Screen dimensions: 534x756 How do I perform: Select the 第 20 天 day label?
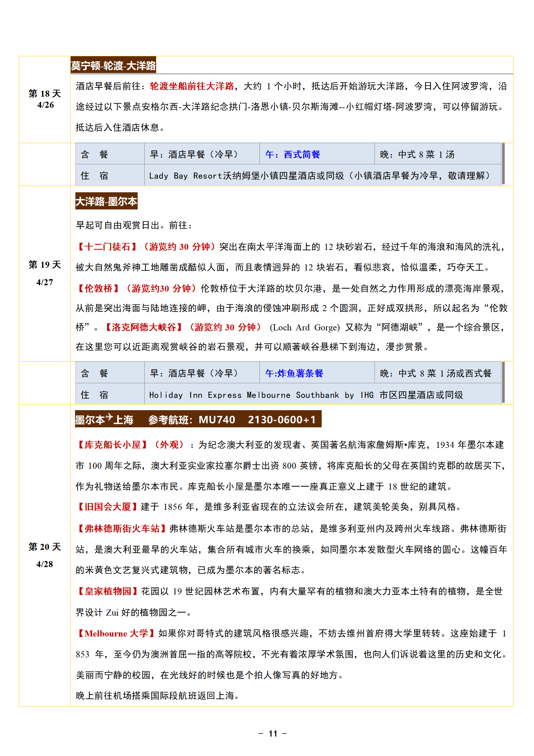pos(45,547)
